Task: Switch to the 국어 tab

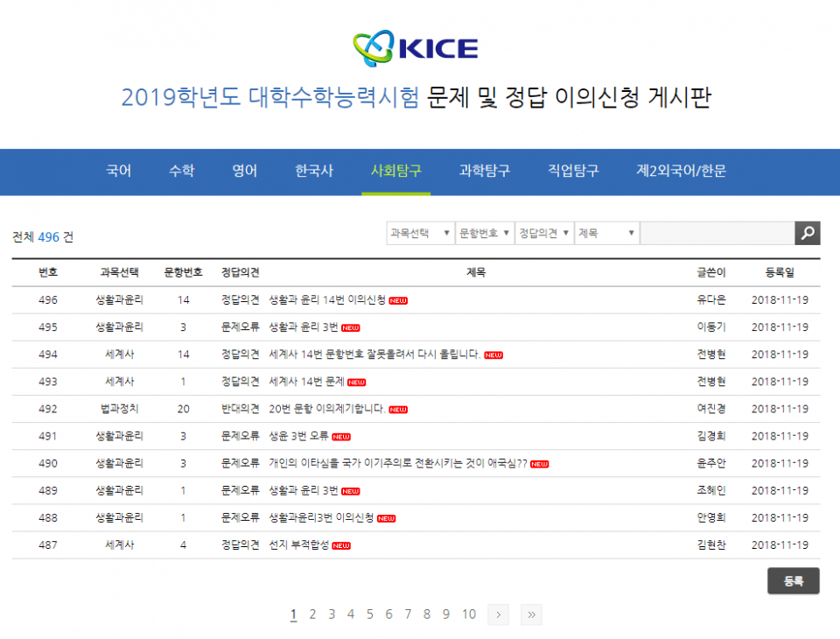Action: point(118,171)
